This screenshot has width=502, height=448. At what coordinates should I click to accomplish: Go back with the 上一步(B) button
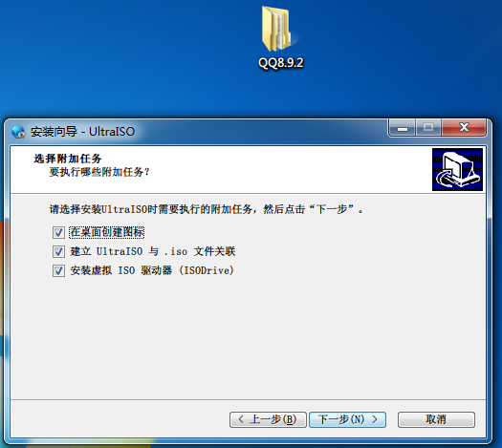pos(268,419)
